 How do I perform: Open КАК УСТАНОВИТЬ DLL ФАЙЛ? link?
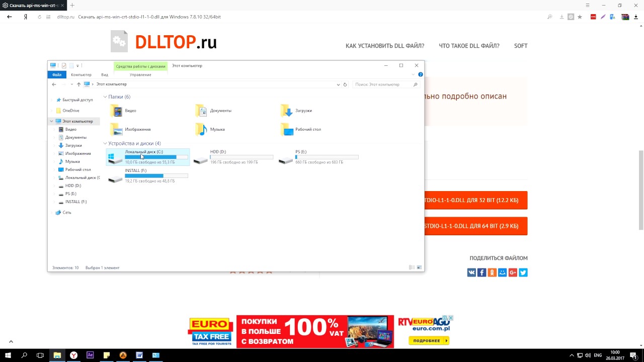point(385,46)
